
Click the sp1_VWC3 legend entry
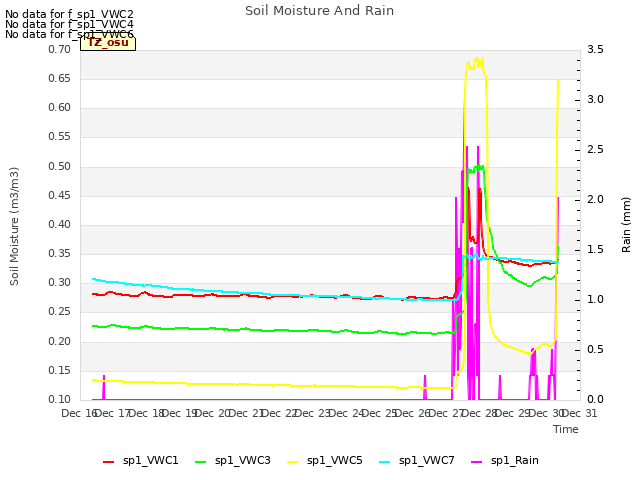pyautogui.click(x=233, y=461)
